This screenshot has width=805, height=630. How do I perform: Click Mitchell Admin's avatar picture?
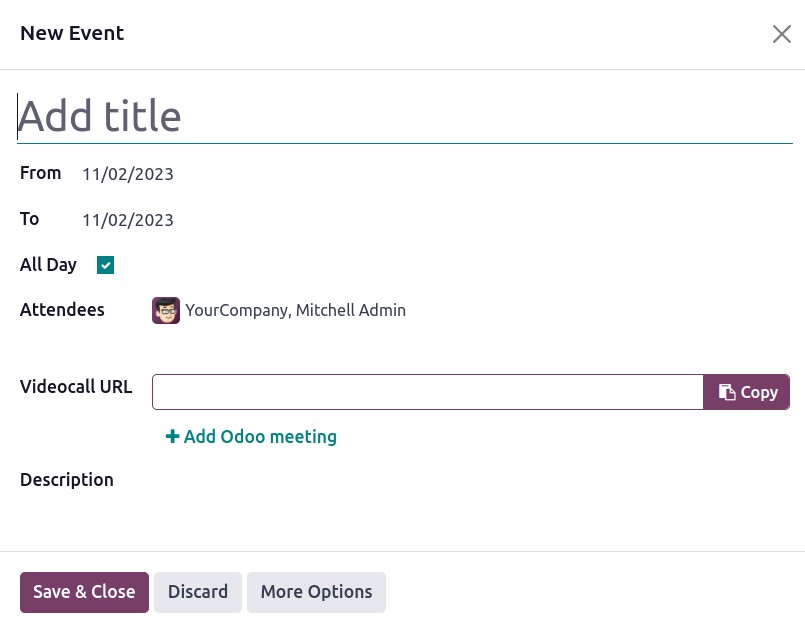[166, 310]
